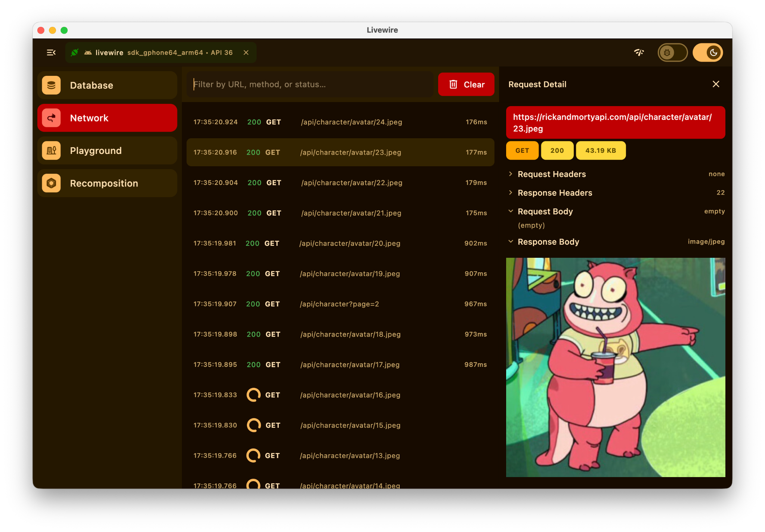The width and height of the screenshot is (765, 532).
Task: Click the '(empty)' request body text
Action: point(531,225)
